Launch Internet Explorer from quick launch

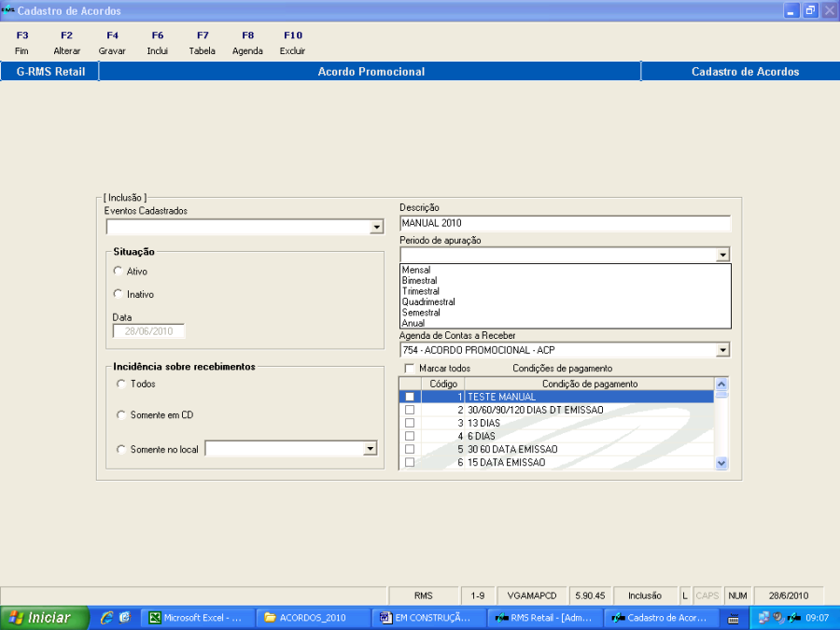pos(106,618)
